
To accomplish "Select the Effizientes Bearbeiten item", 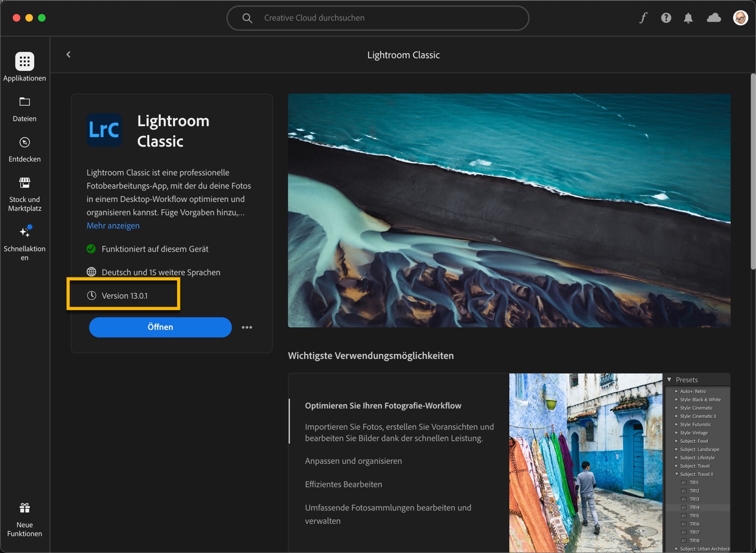I will (343, 484).
